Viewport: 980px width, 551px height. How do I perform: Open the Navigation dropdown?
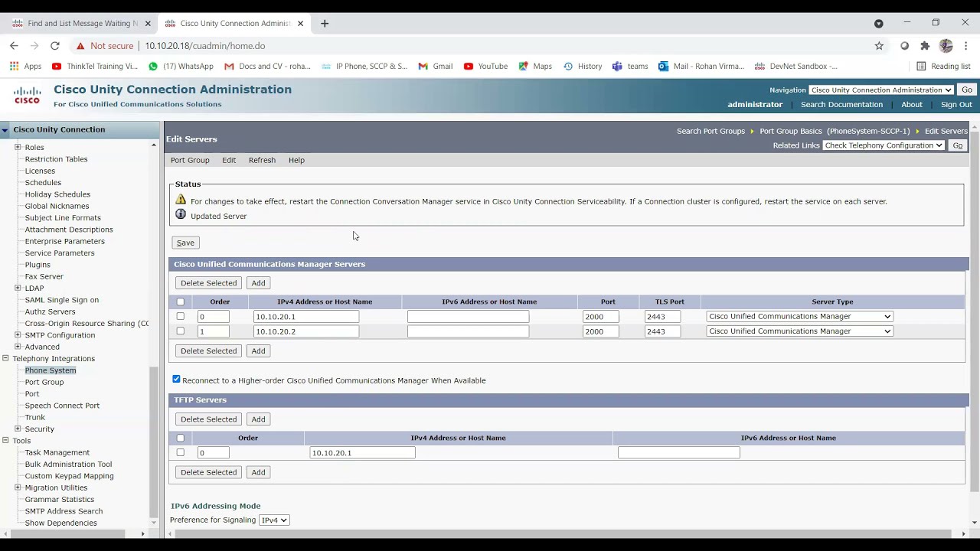point(881,90)
